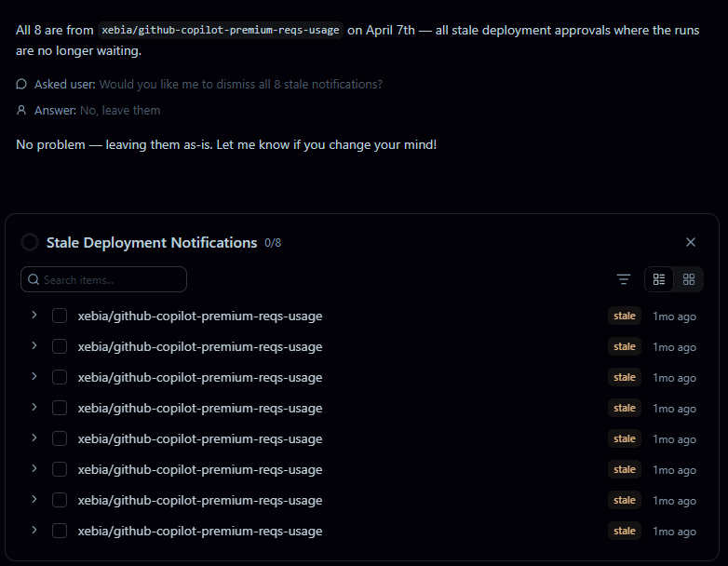The width and height of the screenshot is (728, 566).
Task: Expand the third notification row chevron
Action: click(34, 376)
